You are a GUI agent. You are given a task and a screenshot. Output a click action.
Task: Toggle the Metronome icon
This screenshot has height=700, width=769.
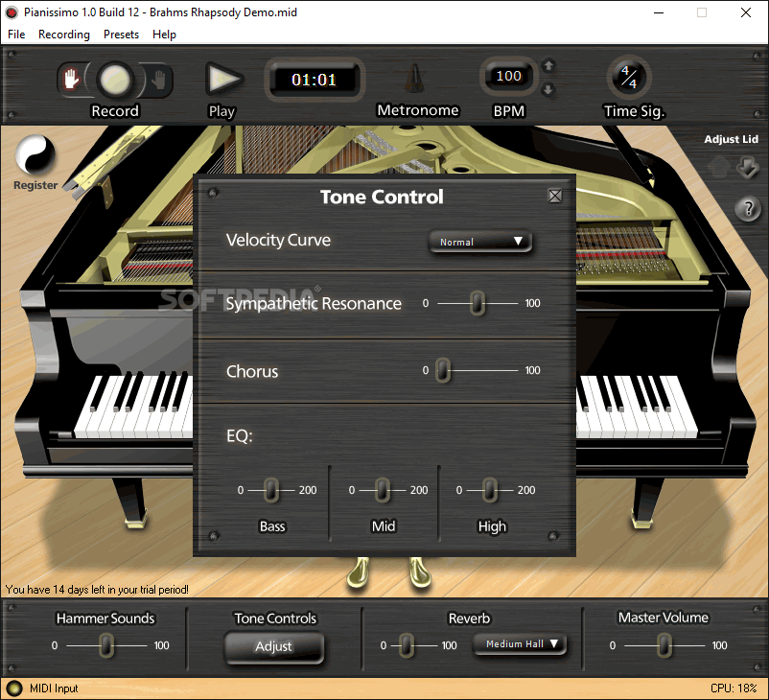pyautogui.click(x=414, y=79)
